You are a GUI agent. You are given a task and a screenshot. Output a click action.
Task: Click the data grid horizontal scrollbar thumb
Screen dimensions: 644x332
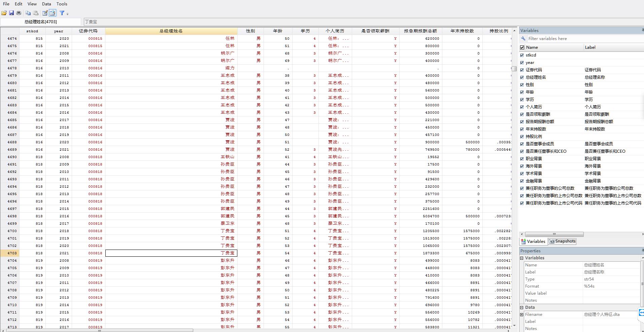pyautogui.click(x=100, y=330)
